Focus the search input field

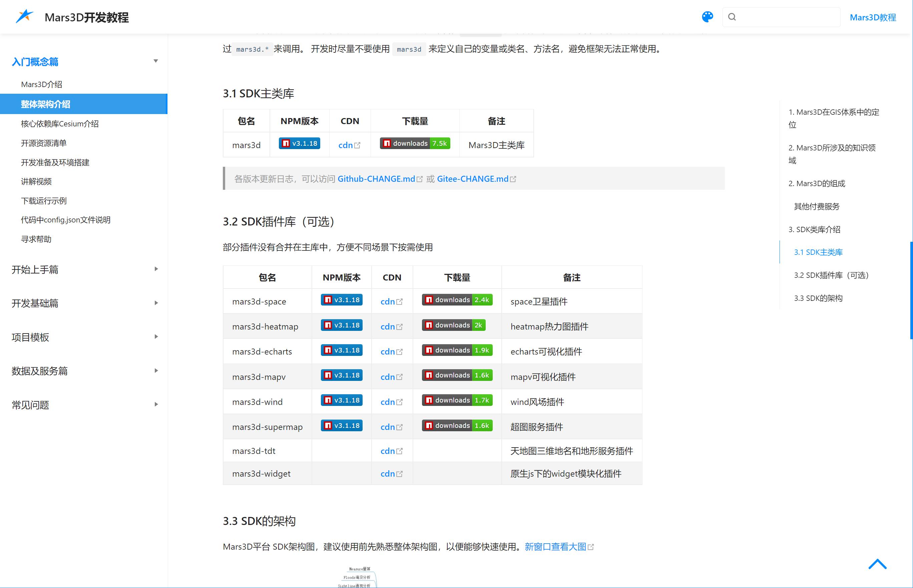point(787,17)
